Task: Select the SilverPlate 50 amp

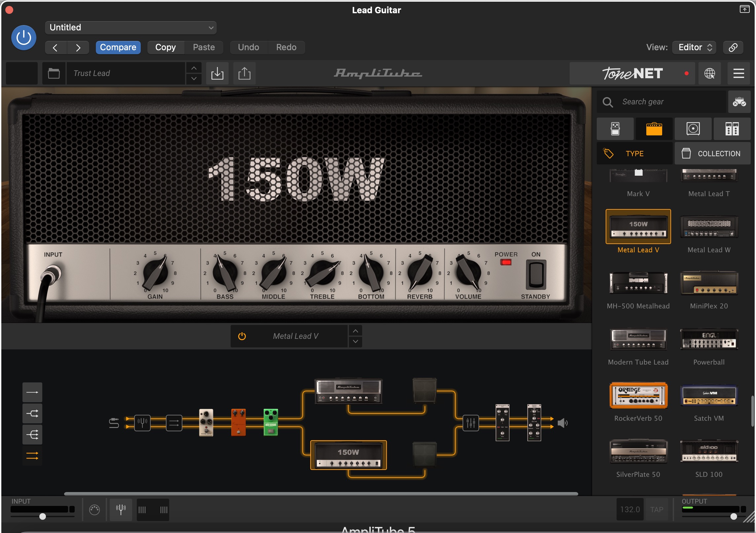Action: pos(638,451)
